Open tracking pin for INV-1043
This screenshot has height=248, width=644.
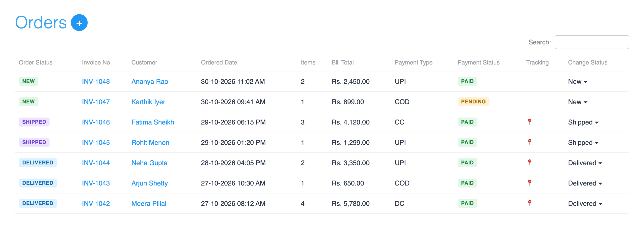[530, 183]
